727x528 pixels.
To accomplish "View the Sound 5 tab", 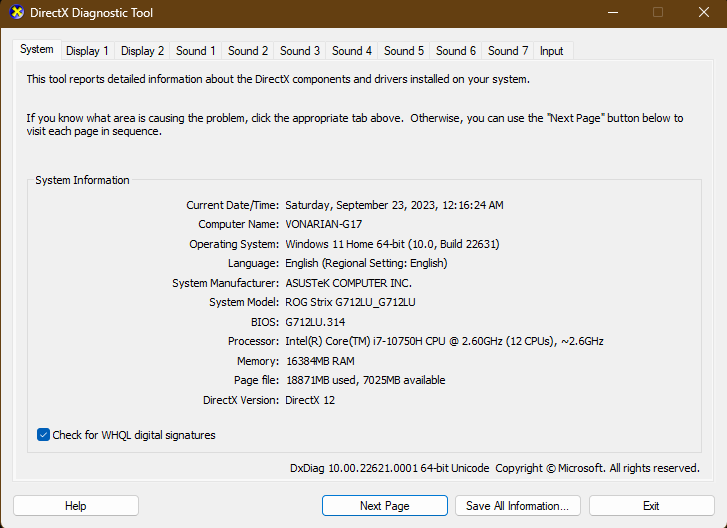I will pyautogui.click(x=403, y=51).
